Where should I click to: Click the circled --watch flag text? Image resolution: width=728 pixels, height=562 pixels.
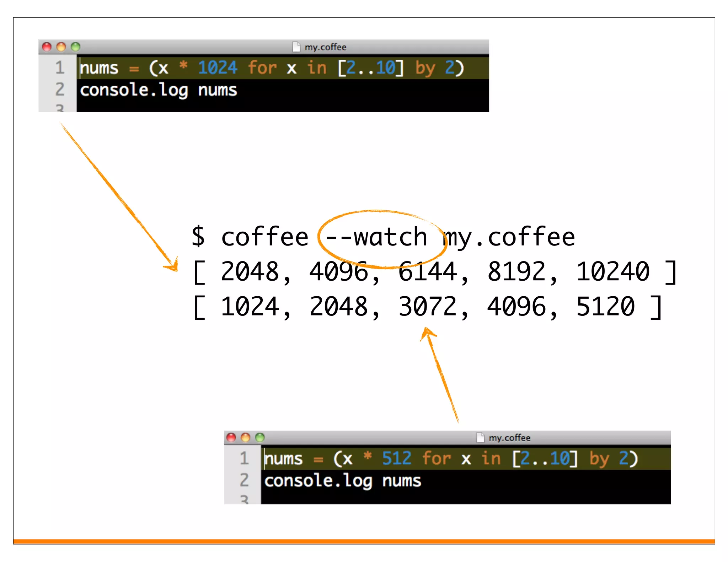[x=376, y=237]
